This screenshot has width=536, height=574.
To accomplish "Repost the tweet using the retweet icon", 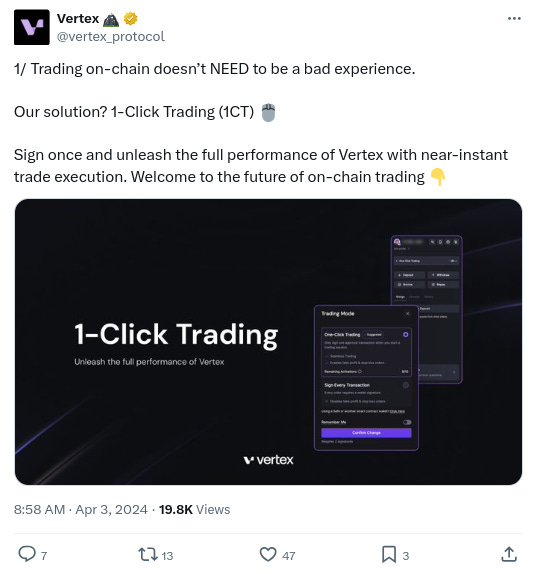I will (x=148, y=554).
